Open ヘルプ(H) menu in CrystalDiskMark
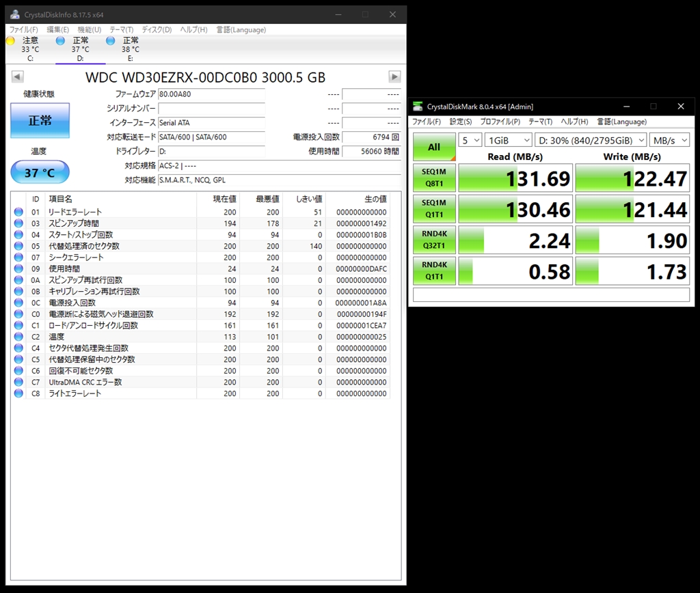The image size is (700, 593). 574,122
